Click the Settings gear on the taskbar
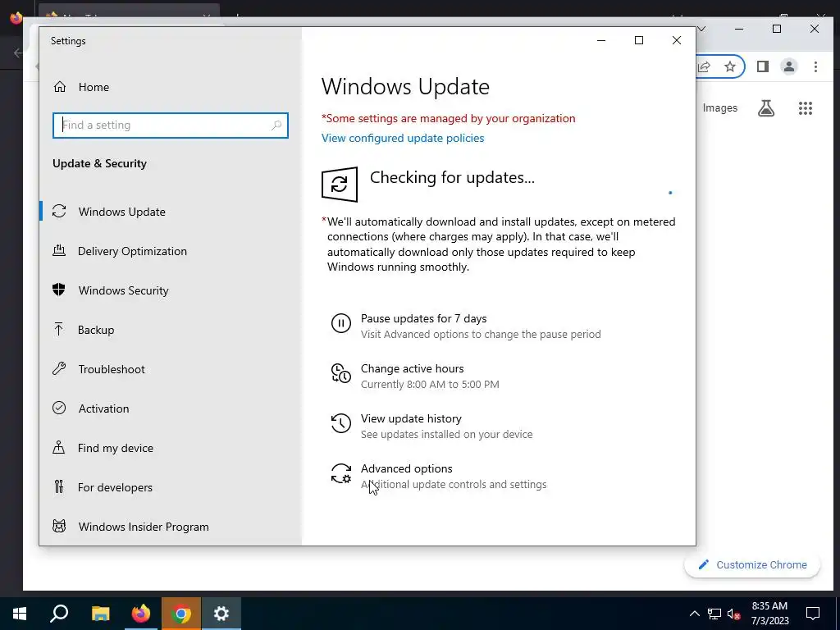Screen dimensions: 840x630 [x=221, y=614]
